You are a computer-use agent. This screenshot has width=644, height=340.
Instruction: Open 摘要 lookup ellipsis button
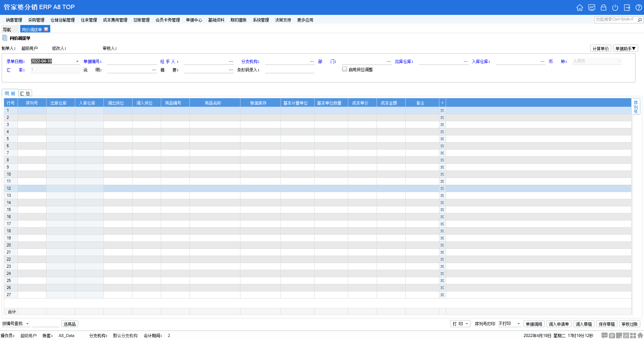coord(231,70)
